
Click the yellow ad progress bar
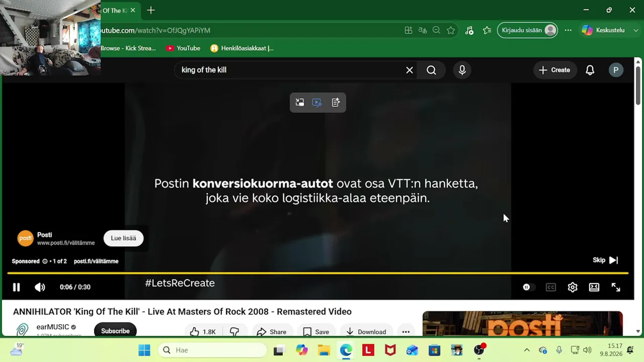[x=317, y=274]
